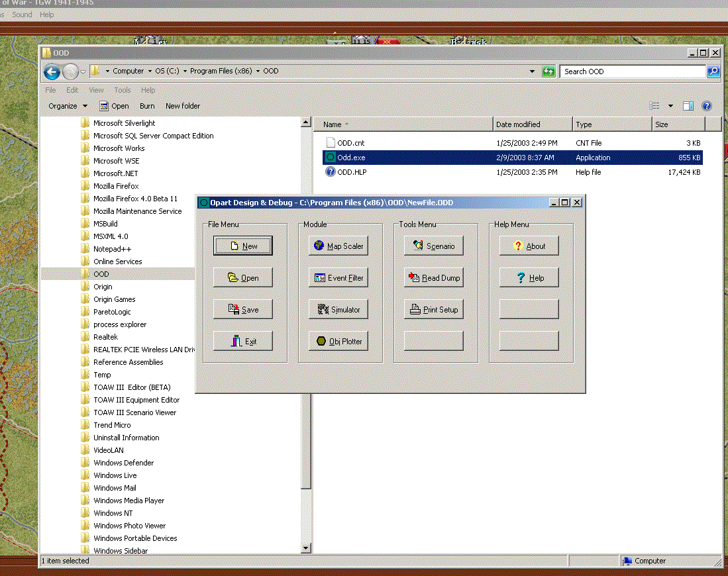
Task: Open the File menu in Explorer
Action: 50,90
